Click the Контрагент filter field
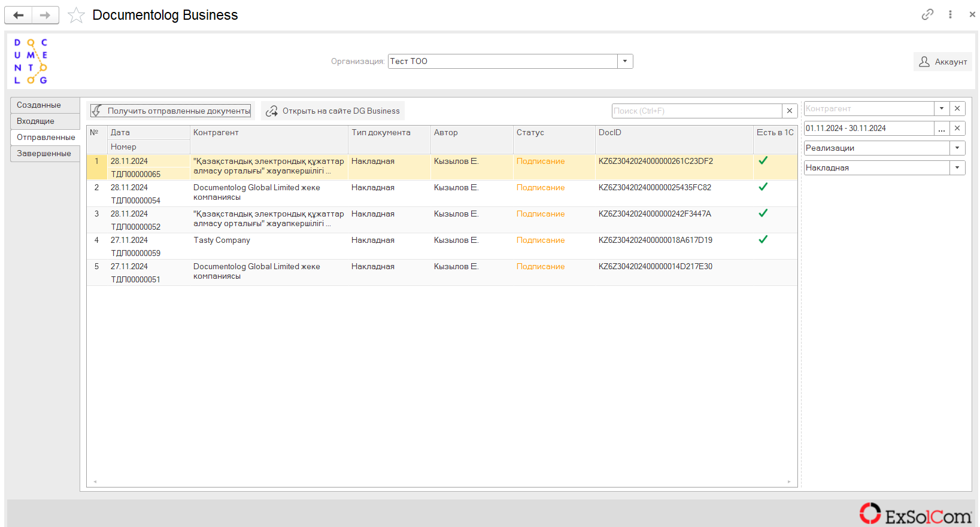 pos(869,108)
